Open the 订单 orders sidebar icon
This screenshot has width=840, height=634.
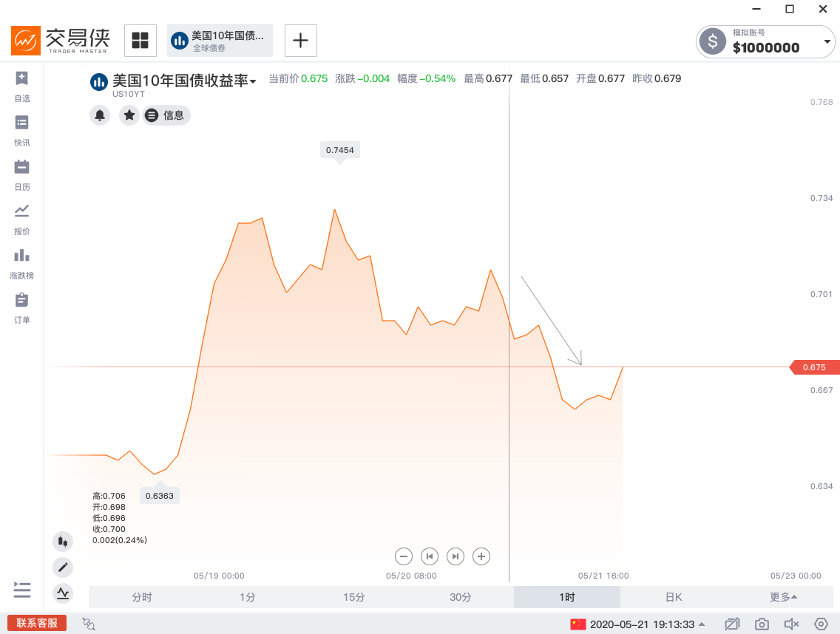coord(22,308)
